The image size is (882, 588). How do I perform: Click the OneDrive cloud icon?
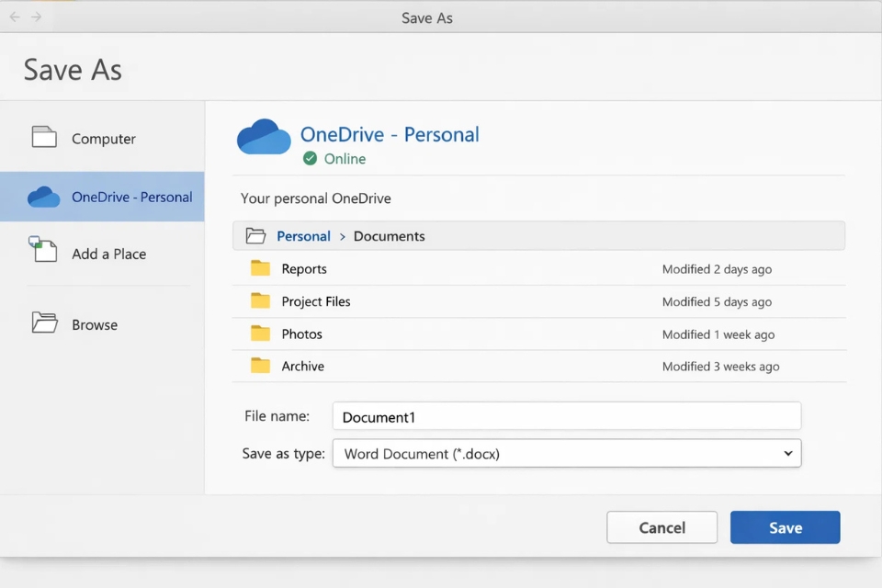(x=264, y=136)
